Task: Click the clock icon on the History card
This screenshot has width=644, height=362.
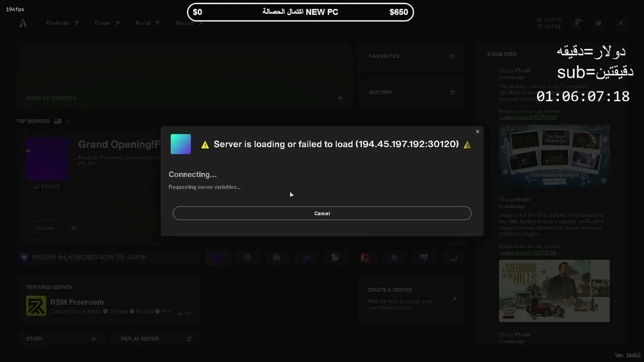Action: pos(452,93)
